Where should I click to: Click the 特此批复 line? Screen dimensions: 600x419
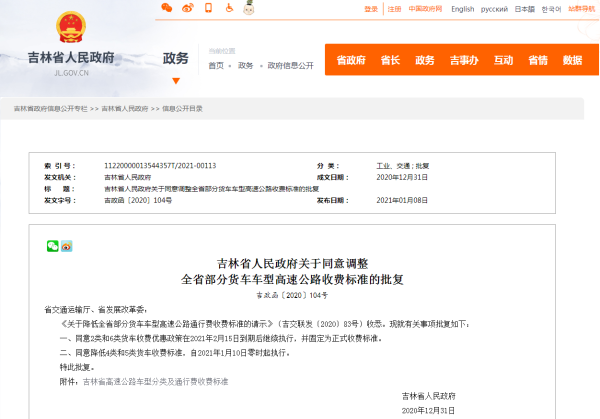point(77,367)
